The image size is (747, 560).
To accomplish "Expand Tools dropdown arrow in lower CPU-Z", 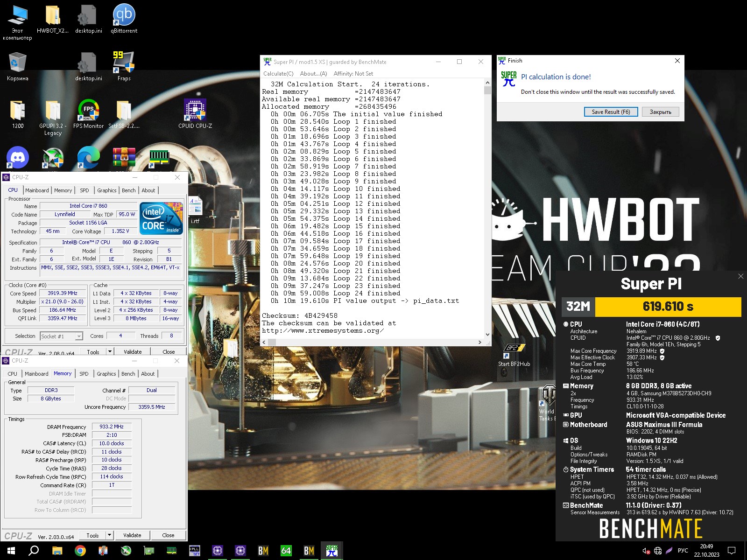I will 110,535.
